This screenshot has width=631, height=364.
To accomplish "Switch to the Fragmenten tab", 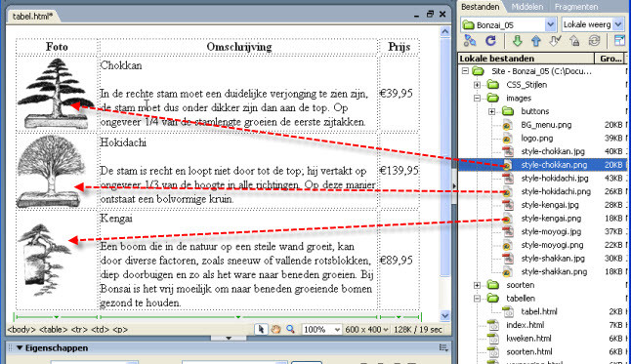I will [x=576, y=7].
